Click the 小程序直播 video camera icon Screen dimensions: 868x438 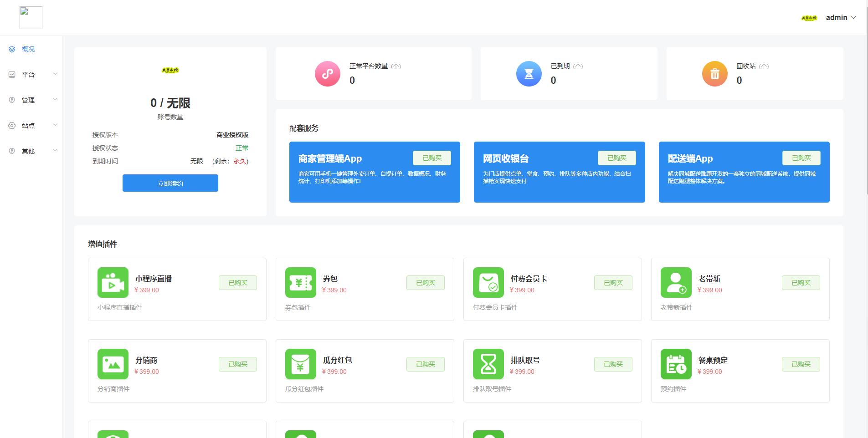[113, 283]
